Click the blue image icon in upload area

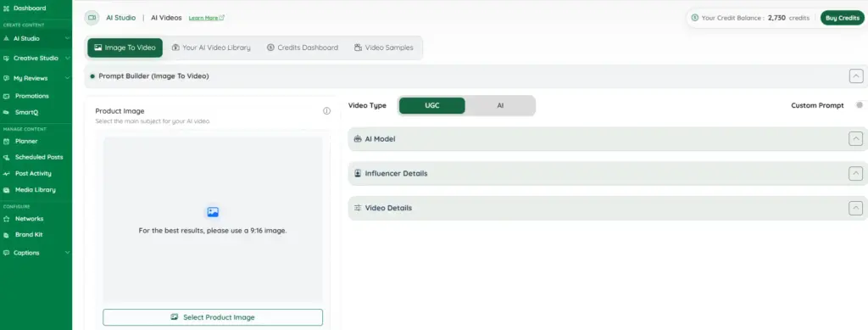(x=213, y=211)
